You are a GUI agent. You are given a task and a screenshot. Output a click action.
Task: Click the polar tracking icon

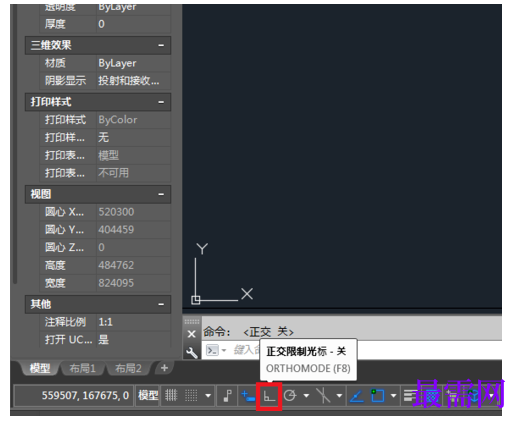tap(290, 396)
